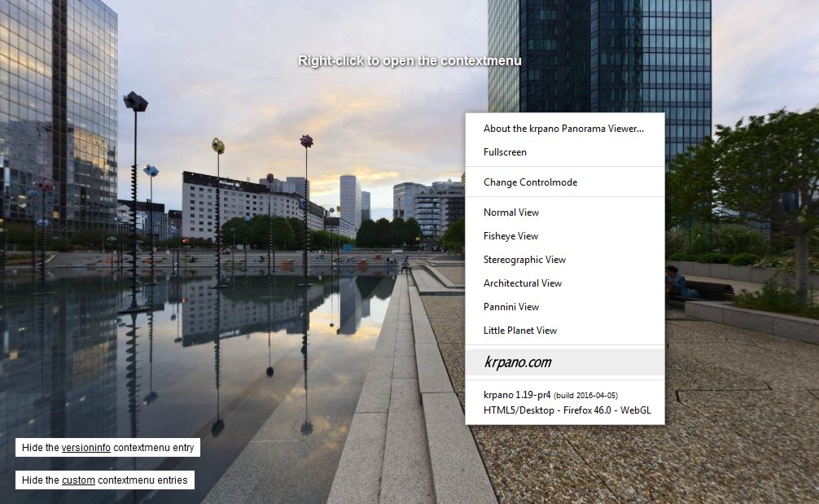Select the Fisheye View option
This screenshot has height=504, width=819.
tap(510, 236)
